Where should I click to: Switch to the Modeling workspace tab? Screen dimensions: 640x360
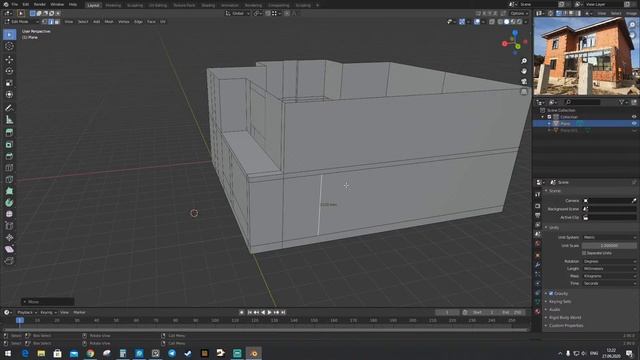point(113,5)
